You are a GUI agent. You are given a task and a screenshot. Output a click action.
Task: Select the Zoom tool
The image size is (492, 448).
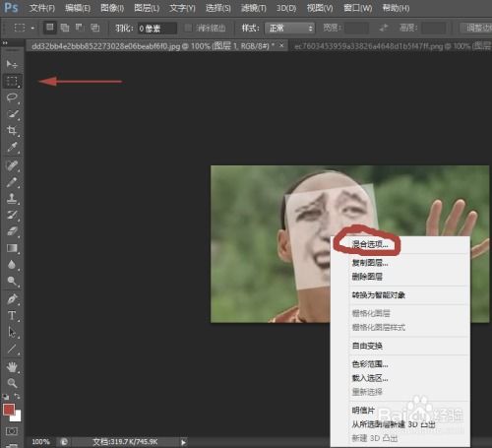(12, 383)
